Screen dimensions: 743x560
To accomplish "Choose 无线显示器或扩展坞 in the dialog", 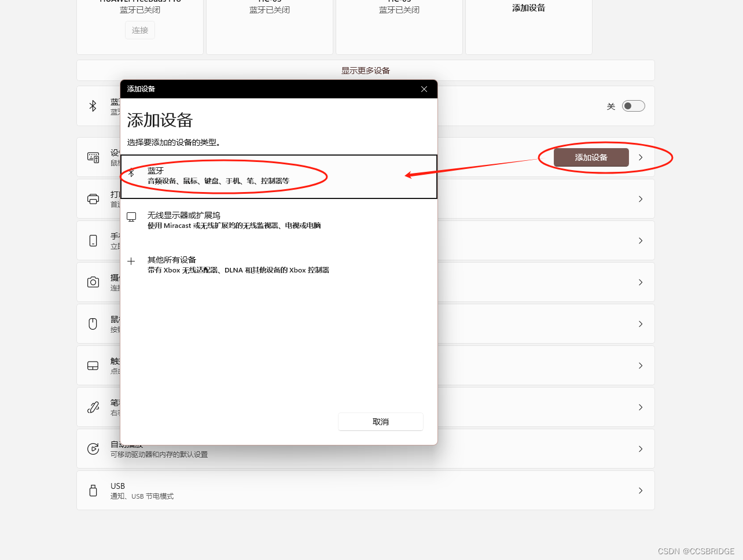I will point(183,215).
